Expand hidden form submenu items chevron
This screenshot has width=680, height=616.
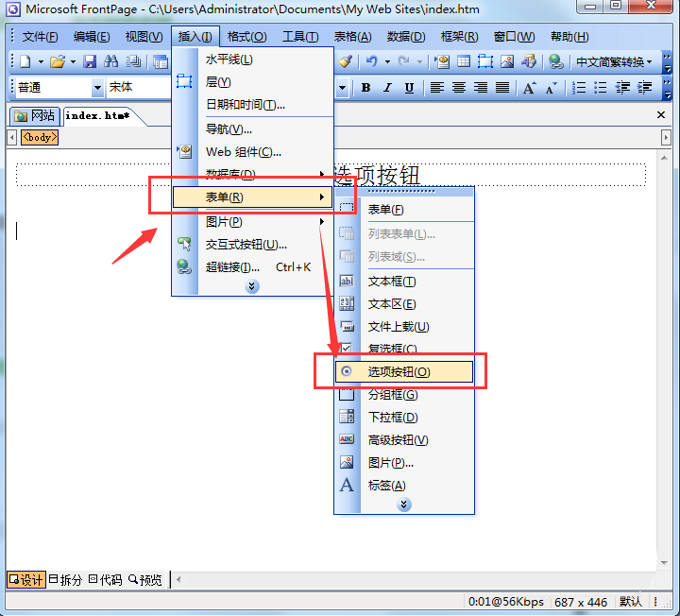(404, 505)
